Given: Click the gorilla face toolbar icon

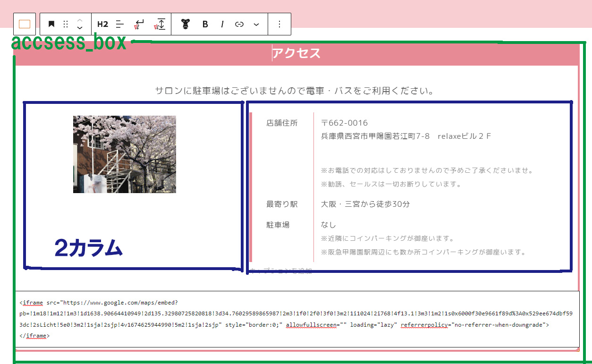Looking at the screenshot, I should coord(186,24).
